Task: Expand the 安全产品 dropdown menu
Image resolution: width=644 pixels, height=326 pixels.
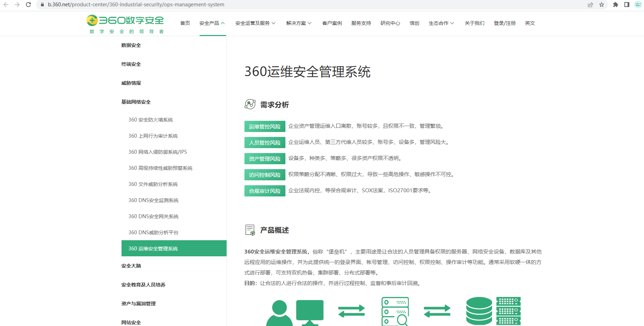Action: pos(212,23)
